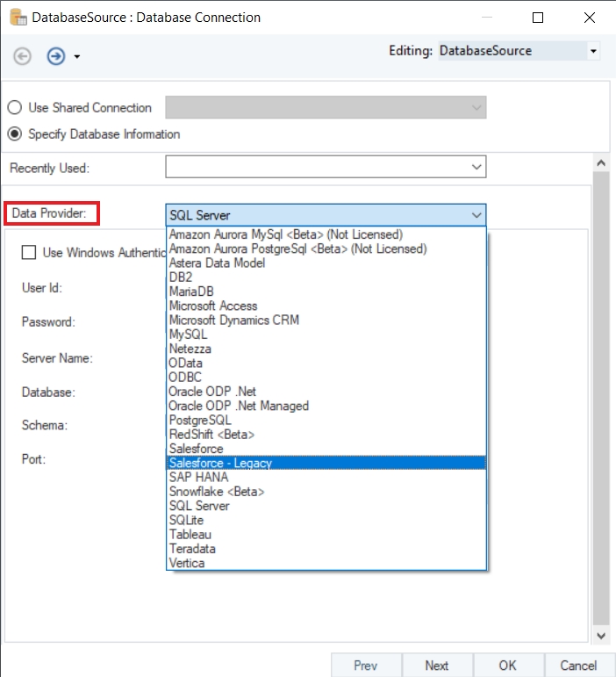The height and width of the screenshot is (677, 616).
Task: Pick MySQL from the Data Provider list
Action: [x=326, y=335]
